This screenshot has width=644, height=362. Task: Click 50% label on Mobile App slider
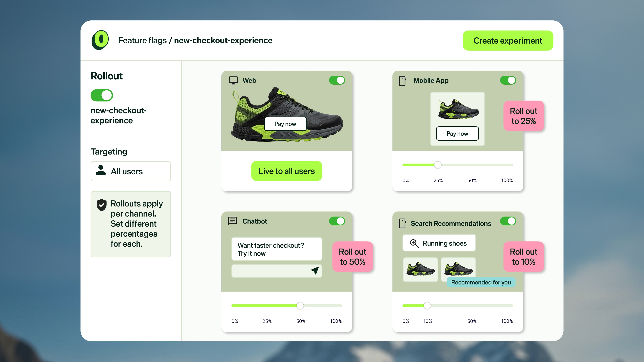(472, 180)
